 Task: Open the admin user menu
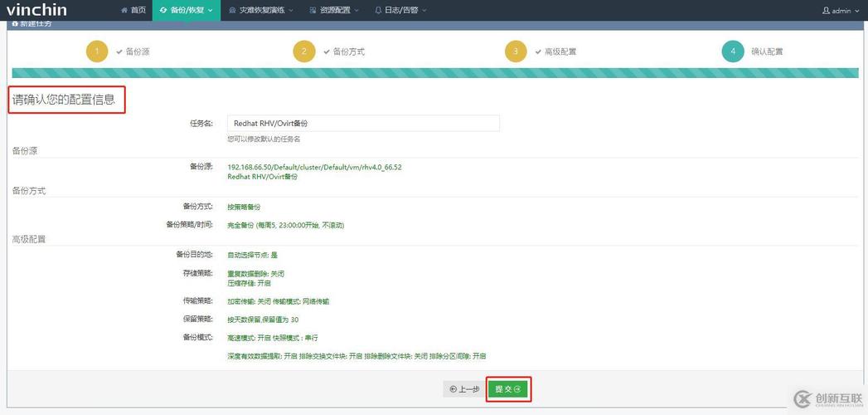pyautogui.click(x=840, y=11)
